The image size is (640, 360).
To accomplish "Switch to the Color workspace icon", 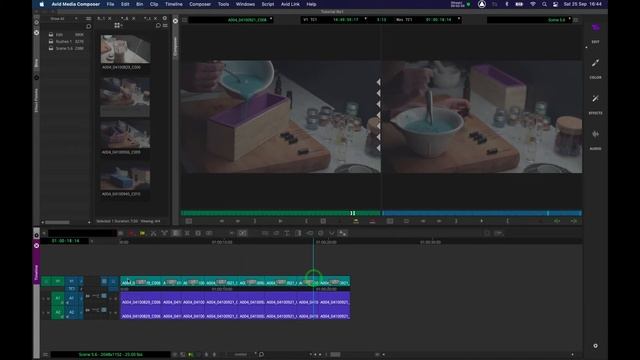I will (x=595, y=63).
